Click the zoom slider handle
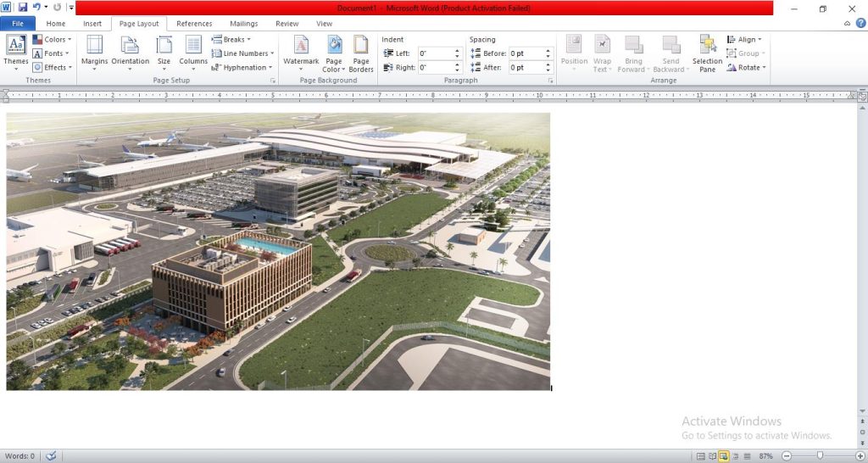This screenshot has width=868, height=463. pyautogui.click(x=820, y=456)
